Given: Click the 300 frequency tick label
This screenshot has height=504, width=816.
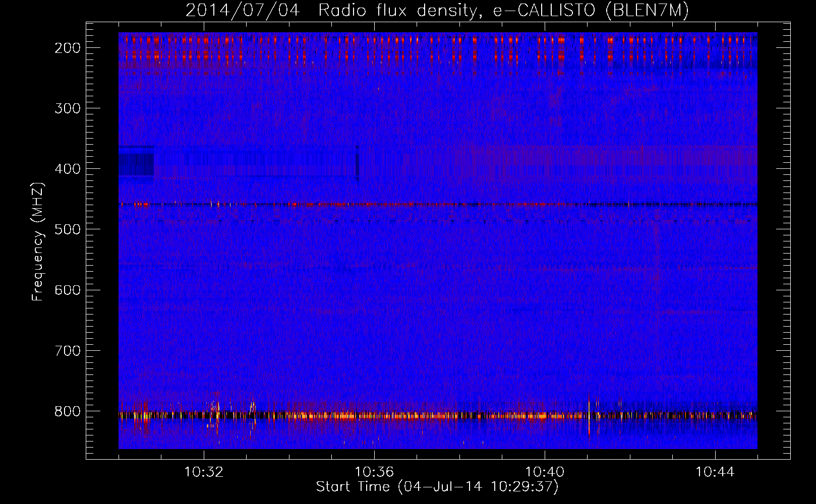Looking at the screenshot, I should 67,108.
